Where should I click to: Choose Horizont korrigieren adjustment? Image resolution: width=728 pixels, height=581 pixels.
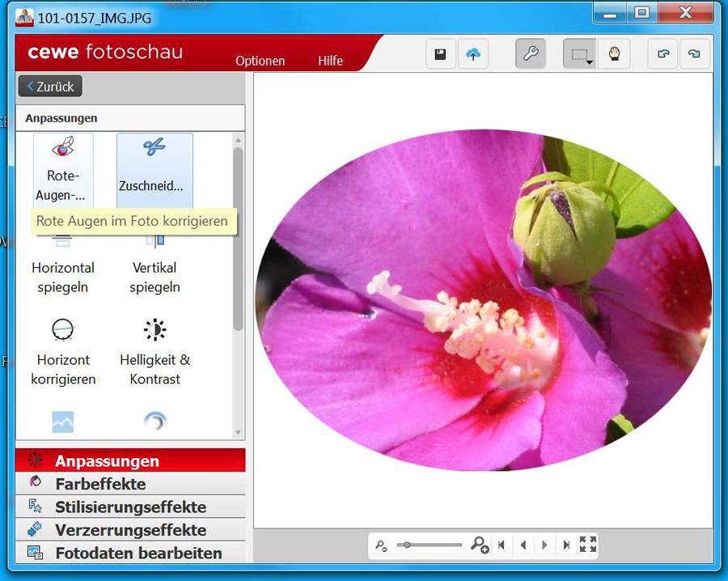click(x=63, y=351)
